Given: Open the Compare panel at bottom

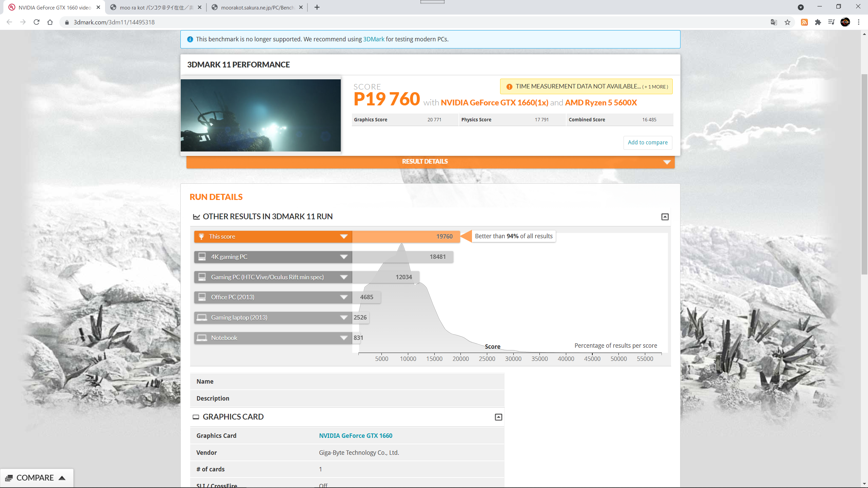Looking at the screenshot, I should [36, 478].
